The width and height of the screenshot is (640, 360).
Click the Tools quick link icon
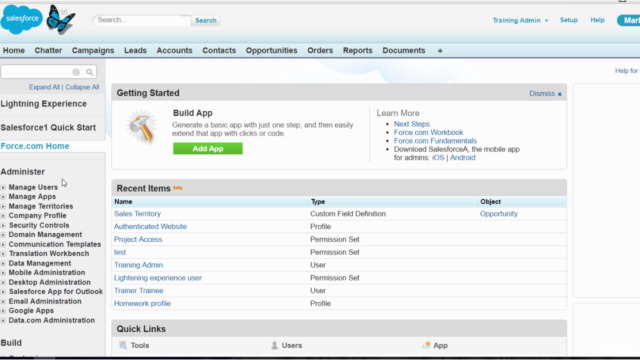(x=123, y=345)
